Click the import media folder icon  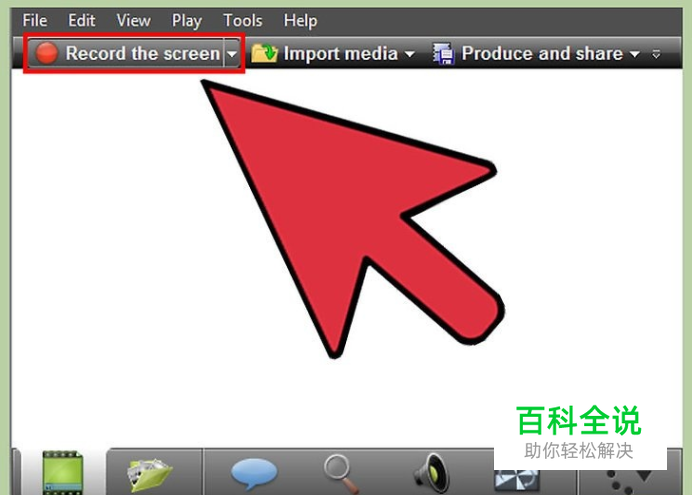pyautogui.click(x=264, y=53)
